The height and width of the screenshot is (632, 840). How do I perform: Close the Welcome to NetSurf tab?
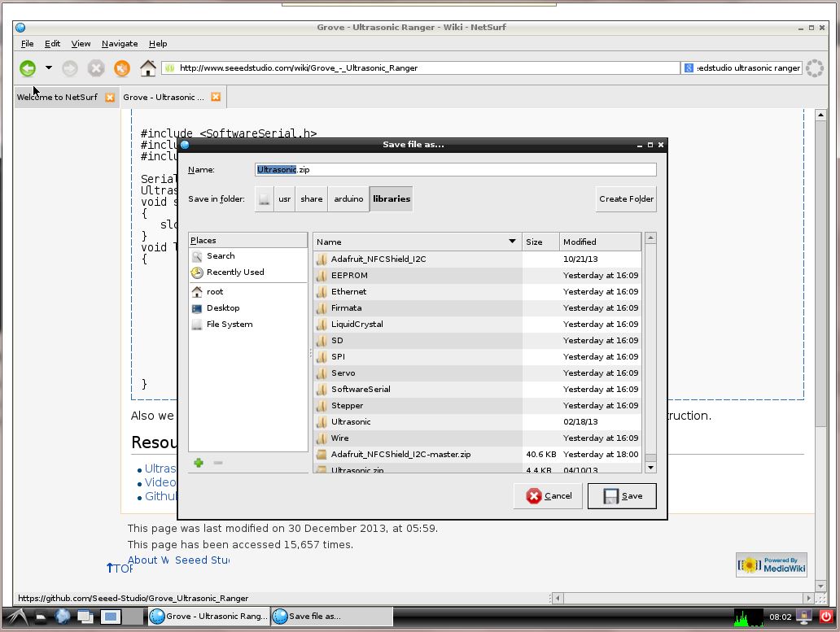point(110,97)
